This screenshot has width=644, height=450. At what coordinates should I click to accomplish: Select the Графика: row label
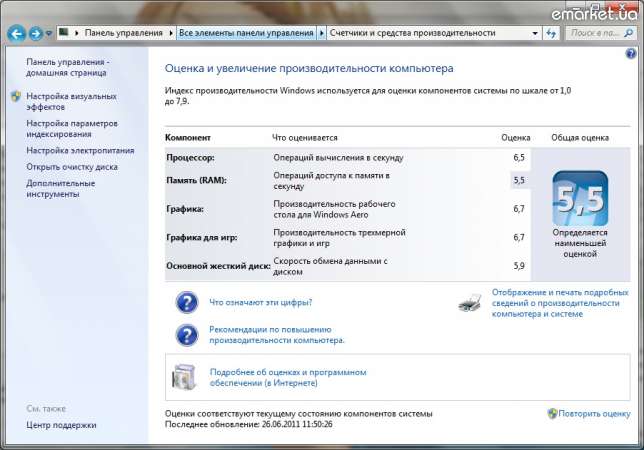coord(185,209)
